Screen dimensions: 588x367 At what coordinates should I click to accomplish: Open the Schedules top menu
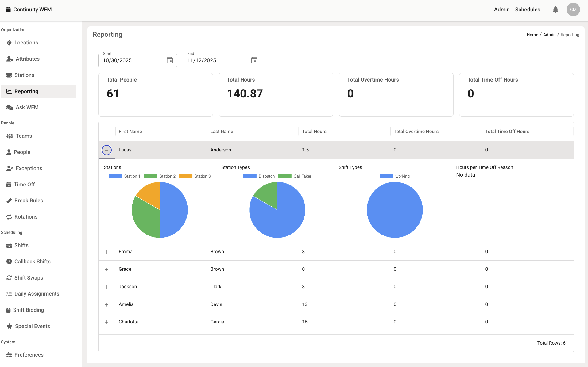point(527,10)
